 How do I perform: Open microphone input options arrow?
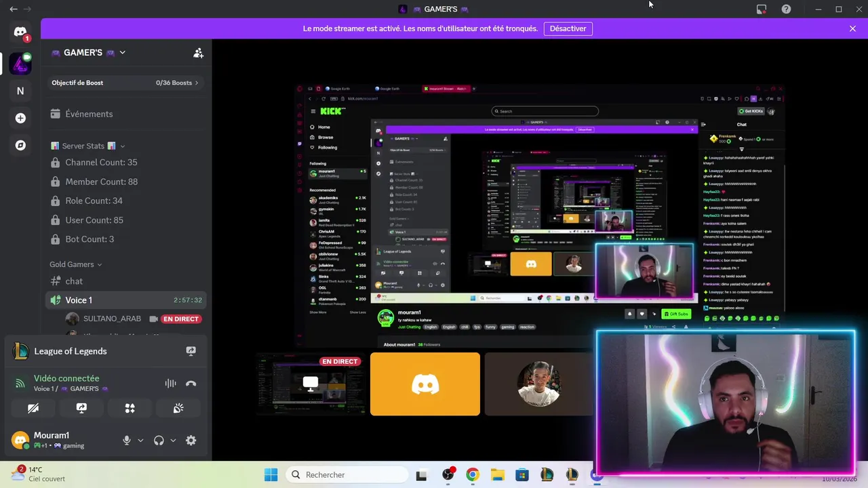point(140,441)
